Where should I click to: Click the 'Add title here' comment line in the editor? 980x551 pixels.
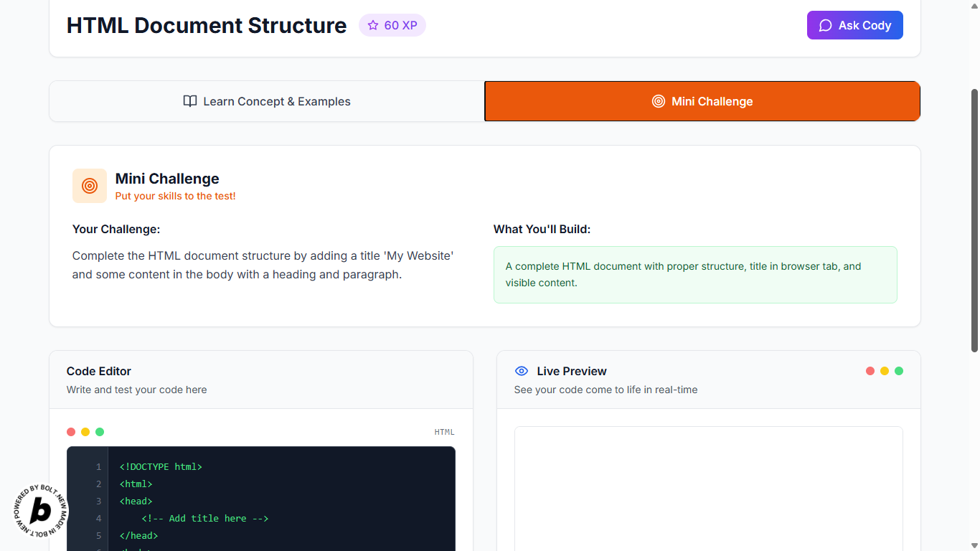pyautogui.click(x=205, y=518)
